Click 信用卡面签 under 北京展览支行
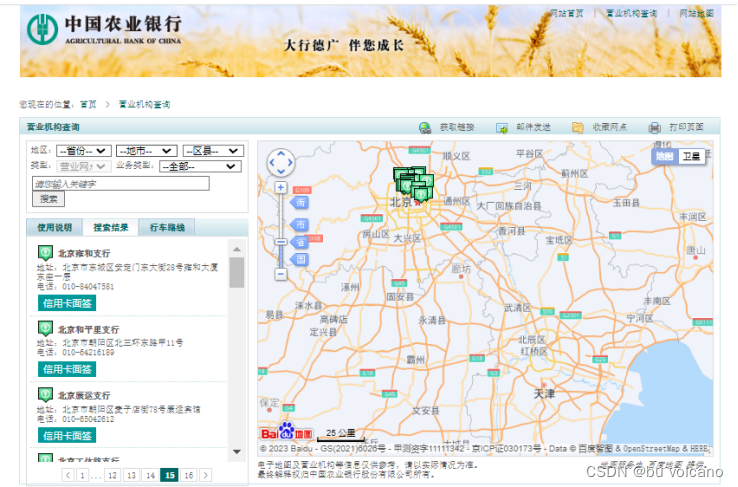This screenshot has width=738, height=487. click(67, 436)
